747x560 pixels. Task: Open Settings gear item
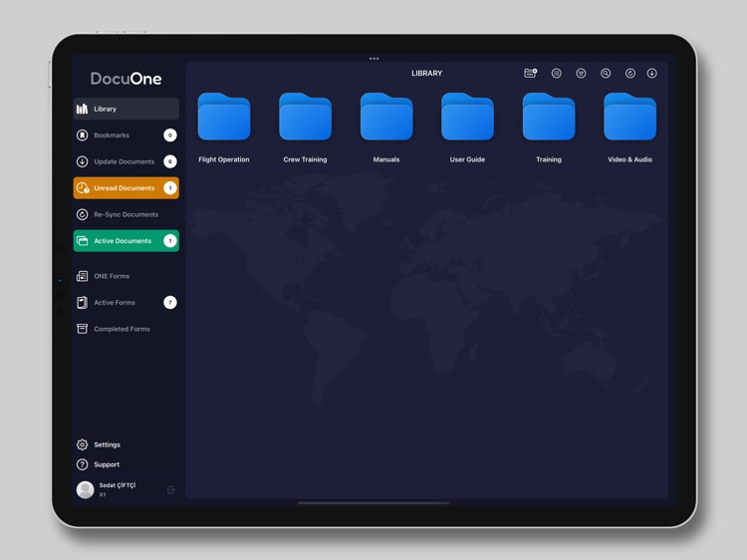point(99,444)
